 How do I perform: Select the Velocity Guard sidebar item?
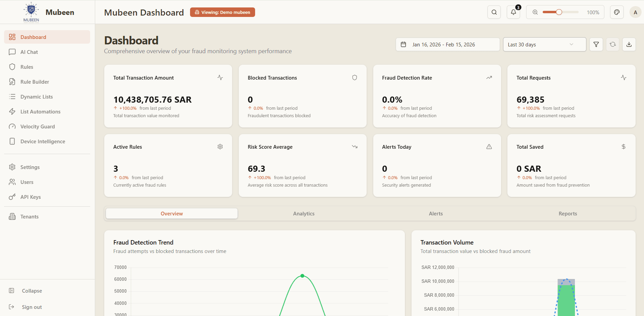click(37, 126)
